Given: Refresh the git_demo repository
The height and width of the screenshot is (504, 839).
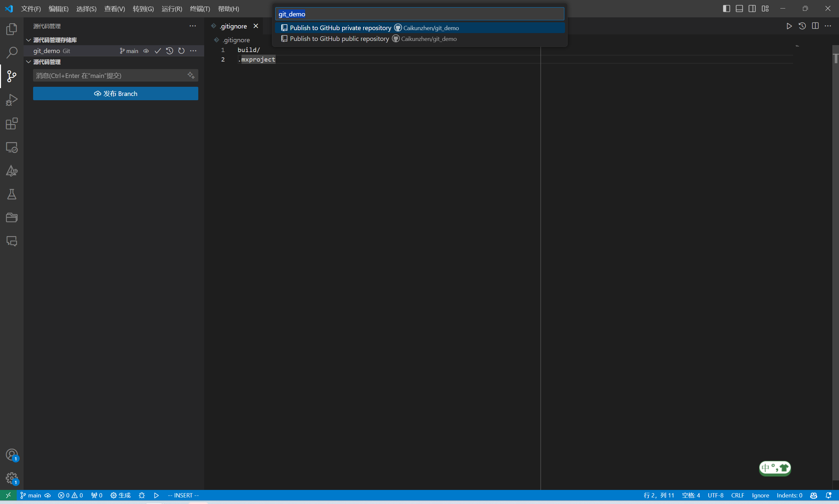Looking at the screenshot, I should (182, 51).
